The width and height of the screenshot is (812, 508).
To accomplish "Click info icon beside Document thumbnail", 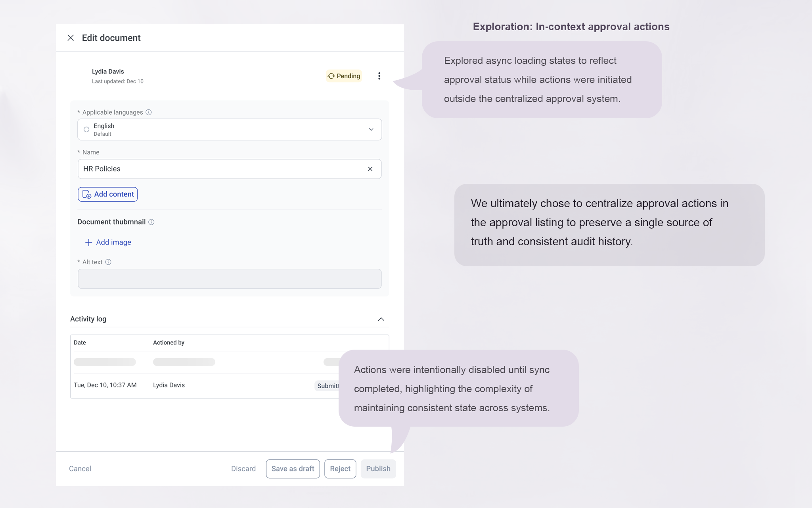I will pos(151,222).
